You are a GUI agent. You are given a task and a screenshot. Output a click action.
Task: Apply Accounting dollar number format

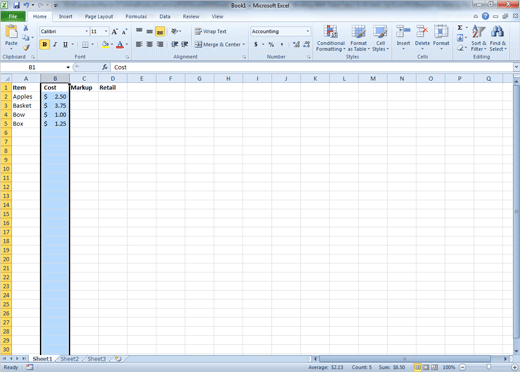256,44
